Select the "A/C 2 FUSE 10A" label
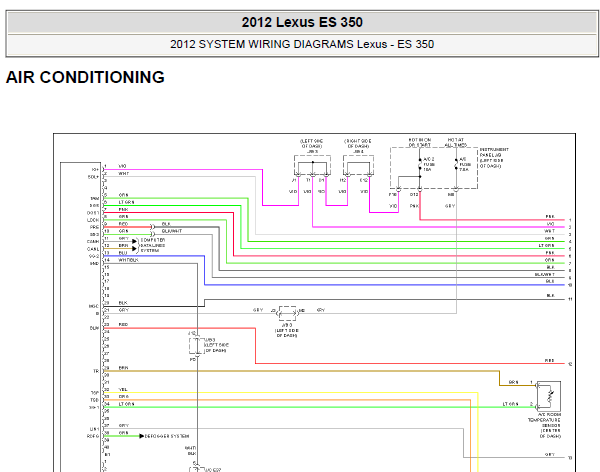600x472 pixels. click(x=429, y=164)
